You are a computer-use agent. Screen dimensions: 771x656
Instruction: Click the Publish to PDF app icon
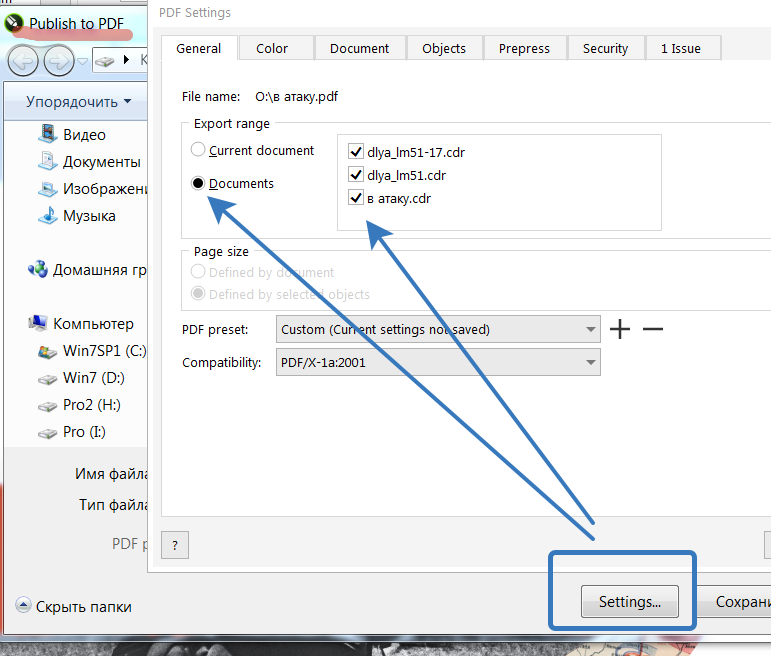click(x=14, y=23)
